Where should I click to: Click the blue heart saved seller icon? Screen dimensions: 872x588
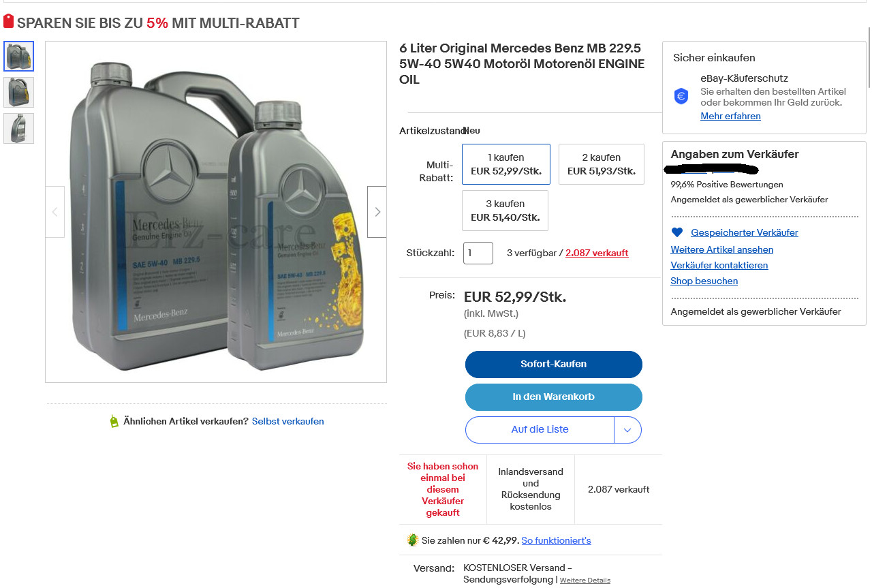[676, 232]
